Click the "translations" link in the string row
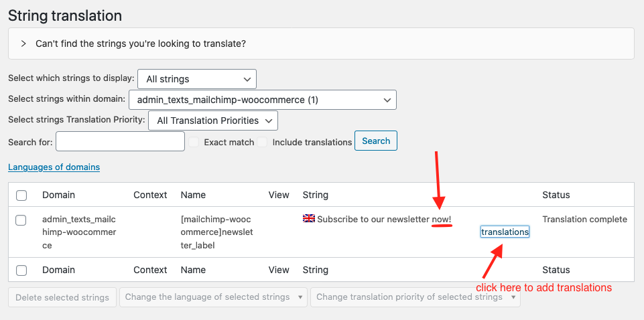Viewport: 644px width, 320px height. point(505,232)
